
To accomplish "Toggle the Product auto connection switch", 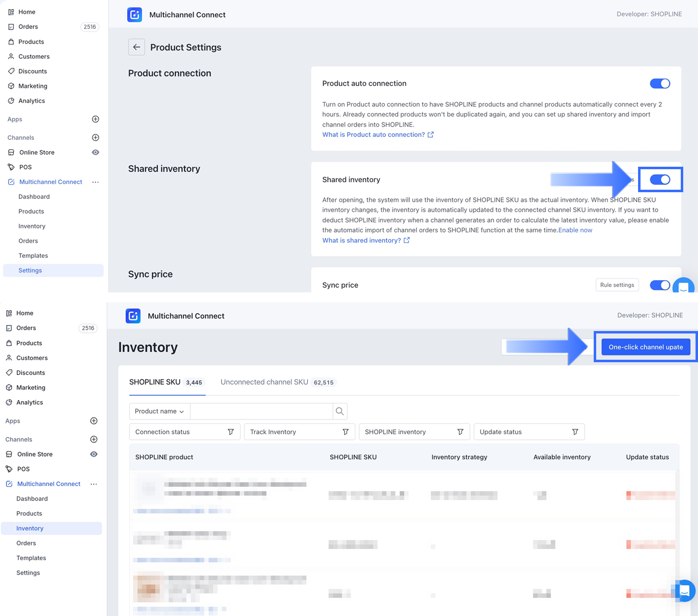I will (x=660, y=84).
